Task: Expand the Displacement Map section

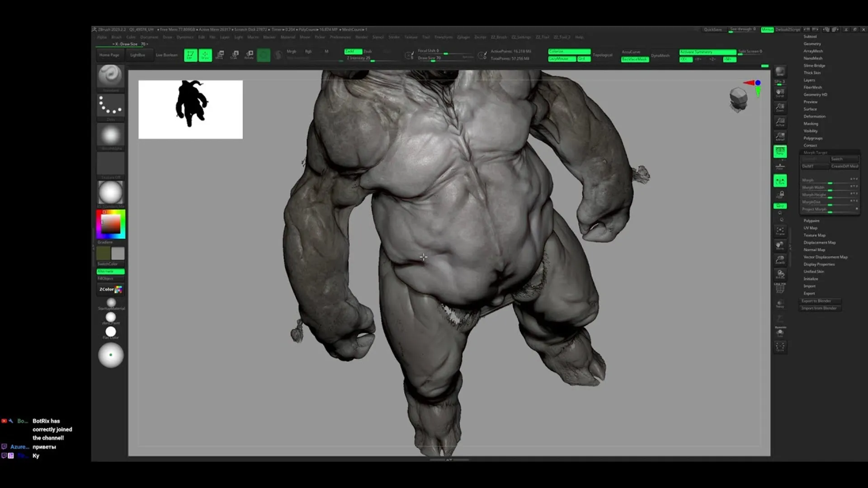Action: tap(819, 242)
